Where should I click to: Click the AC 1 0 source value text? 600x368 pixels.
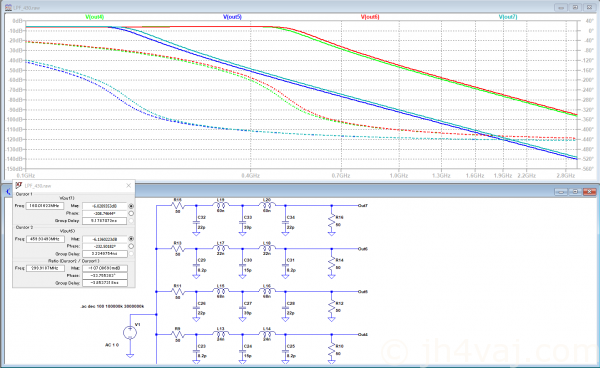(x=112, y=345)
